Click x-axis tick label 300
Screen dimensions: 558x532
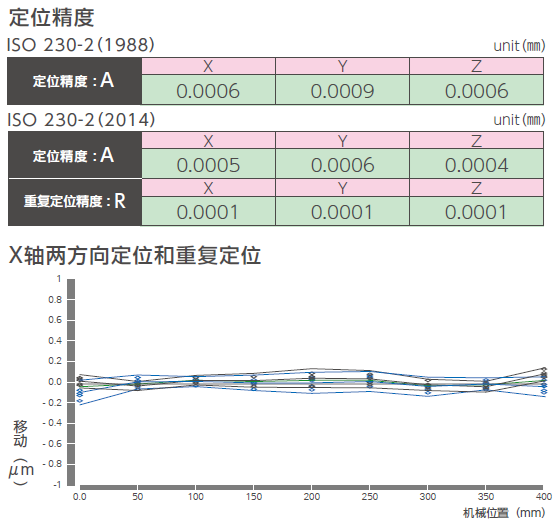point(428,497)
